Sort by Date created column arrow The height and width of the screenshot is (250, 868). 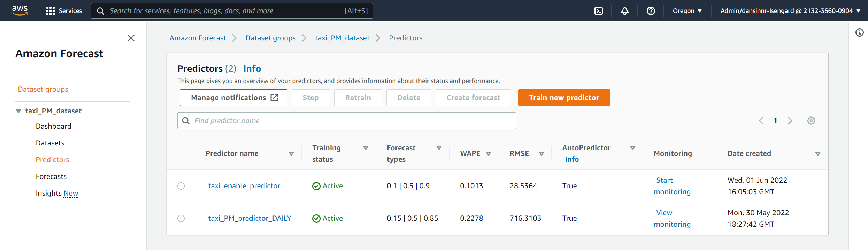[x=817, y=153]
